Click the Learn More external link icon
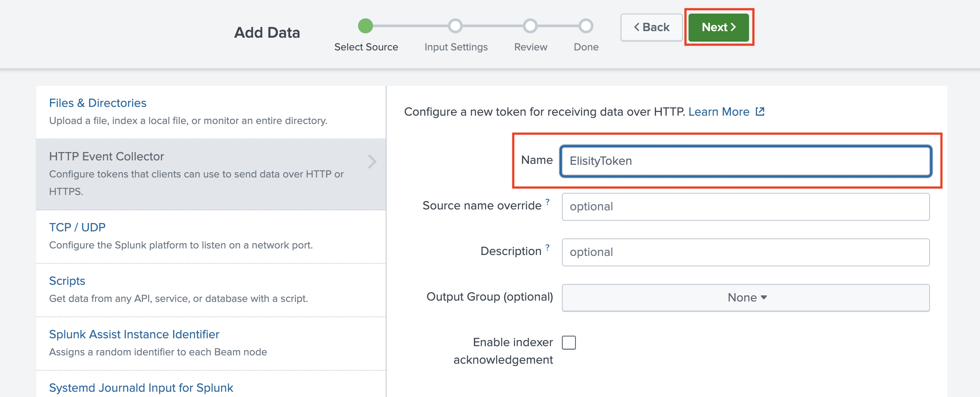This screenshot has width=980, height=397. (x=760, y=112)
